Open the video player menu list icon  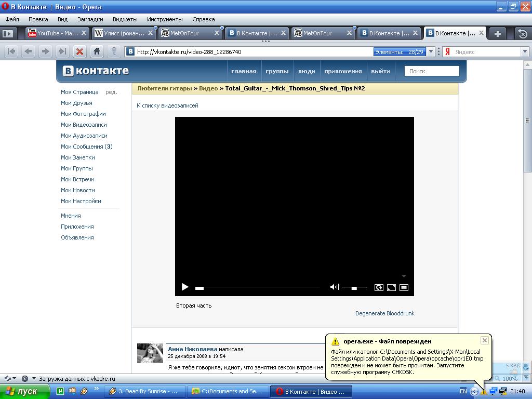click(404, 287)
